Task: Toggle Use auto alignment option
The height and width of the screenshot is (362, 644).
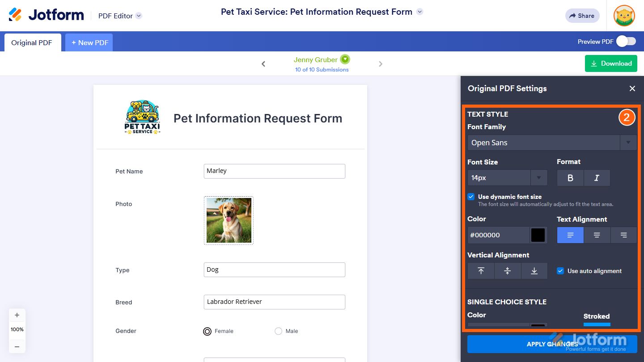Action: coord(560,270)
